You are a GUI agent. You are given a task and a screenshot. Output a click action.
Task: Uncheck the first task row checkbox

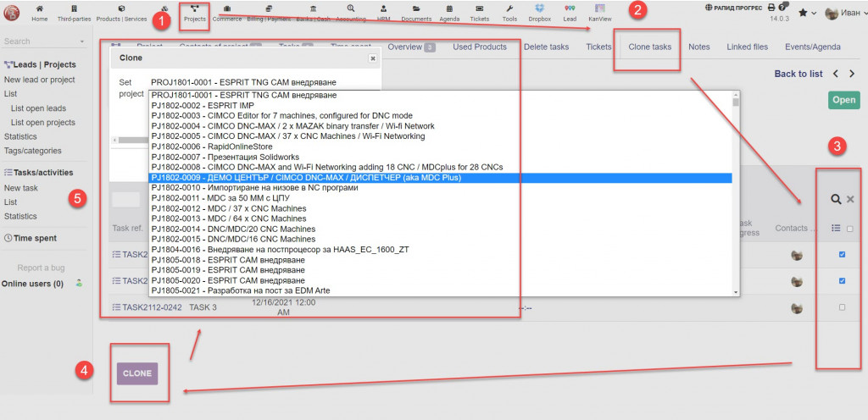point(842,255)
